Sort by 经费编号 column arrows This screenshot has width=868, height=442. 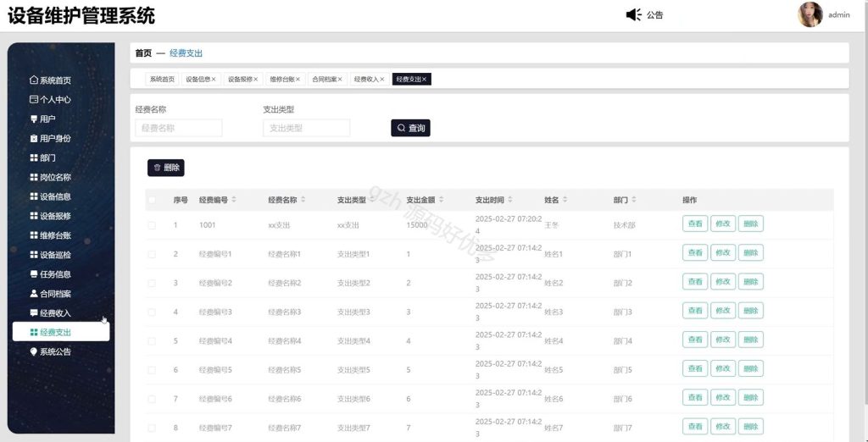pyautogui.click(x=234, y=200)
